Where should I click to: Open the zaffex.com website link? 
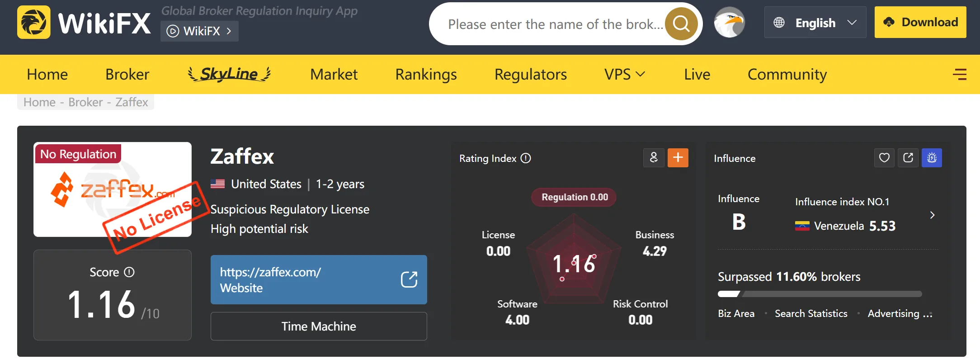319,279
